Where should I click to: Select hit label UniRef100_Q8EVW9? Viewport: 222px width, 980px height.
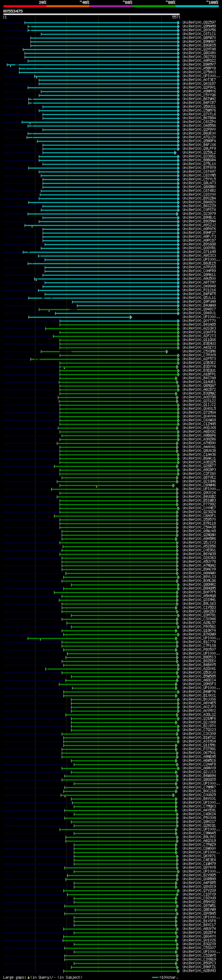click(199, 910)
